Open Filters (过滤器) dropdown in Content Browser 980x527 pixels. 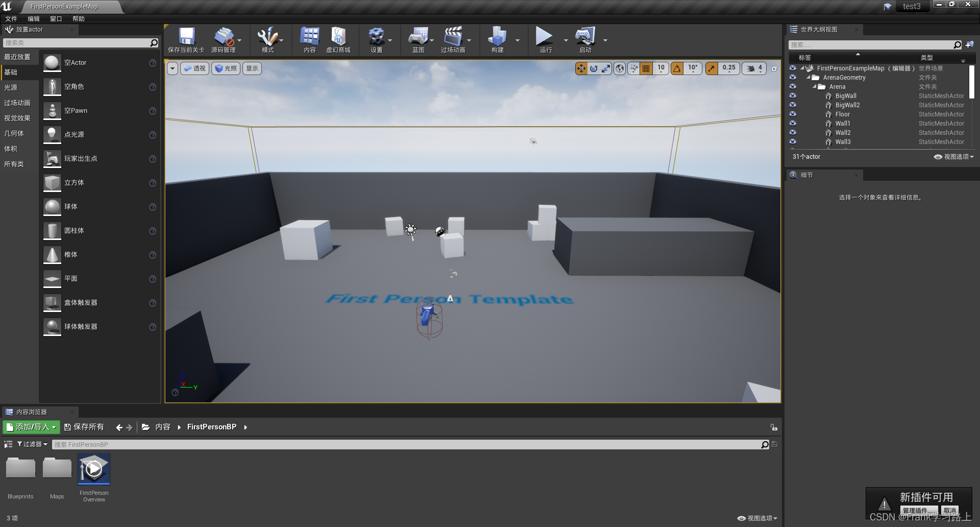coord(32,444)
